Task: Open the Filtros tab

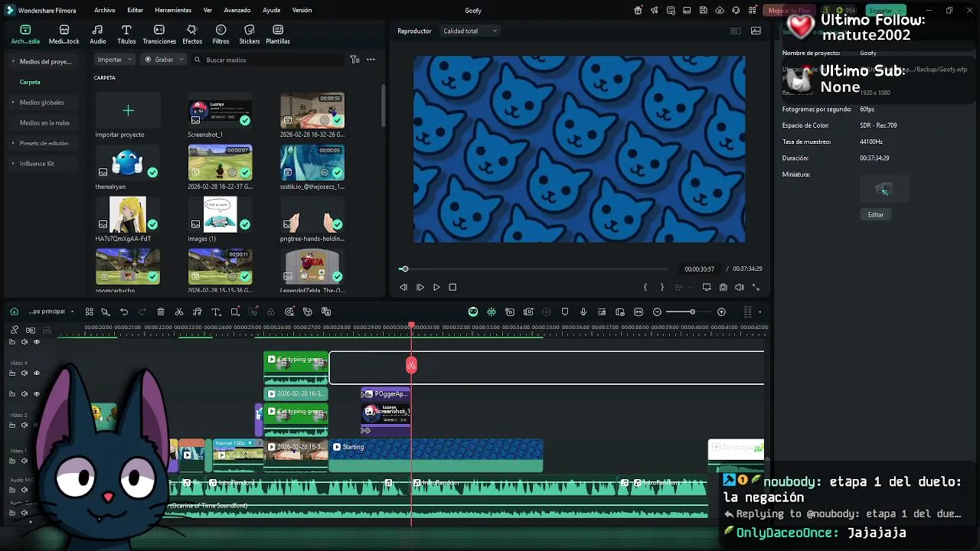Action: tap(220, 34)
